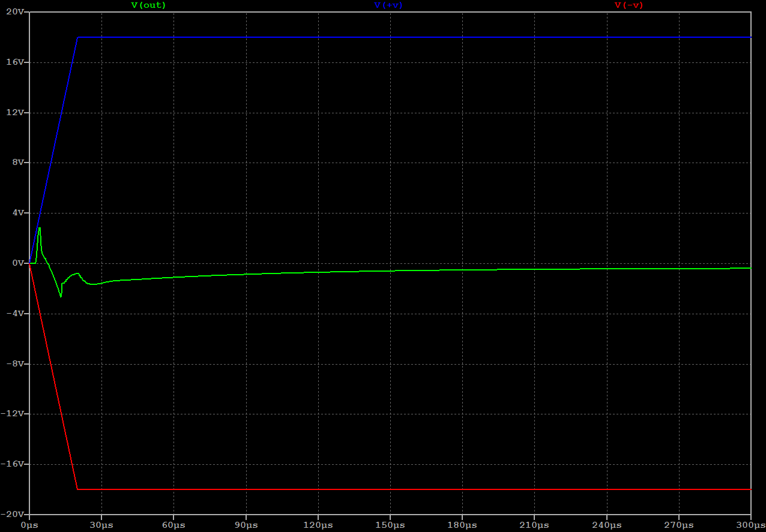Click the 90µs time axis label
Screen dimensions: 766x532
(246, 525)
